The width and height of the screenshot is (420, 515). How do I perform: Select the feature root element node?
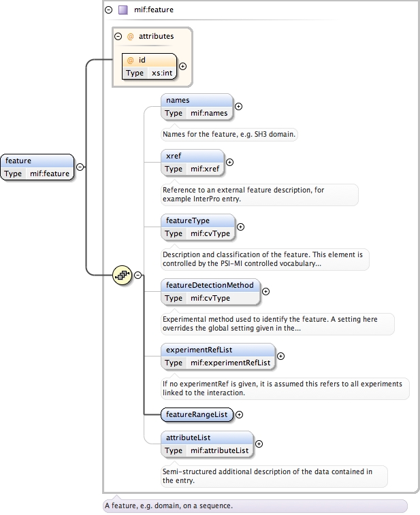tap(37, 161)
